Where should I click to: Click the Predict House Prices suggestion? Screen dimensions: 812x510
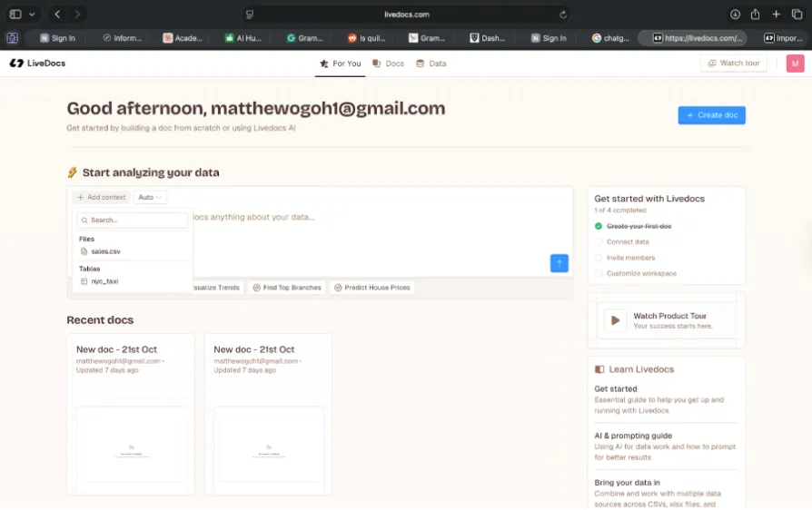(x=371, y=288)
